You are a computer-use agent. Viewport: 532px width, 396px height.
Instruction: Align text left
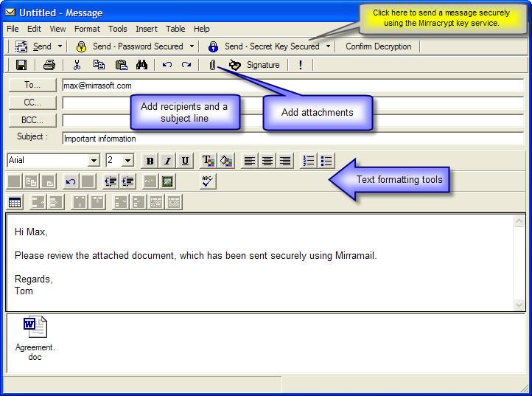pos(249,161)
